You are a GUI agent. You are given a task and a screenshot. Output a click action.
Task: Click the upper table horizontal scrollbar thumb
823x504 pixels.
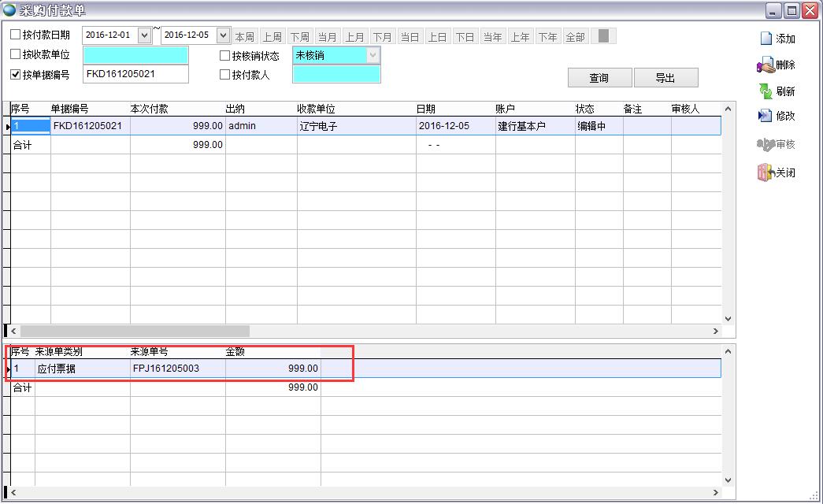(x=134, y=332)
